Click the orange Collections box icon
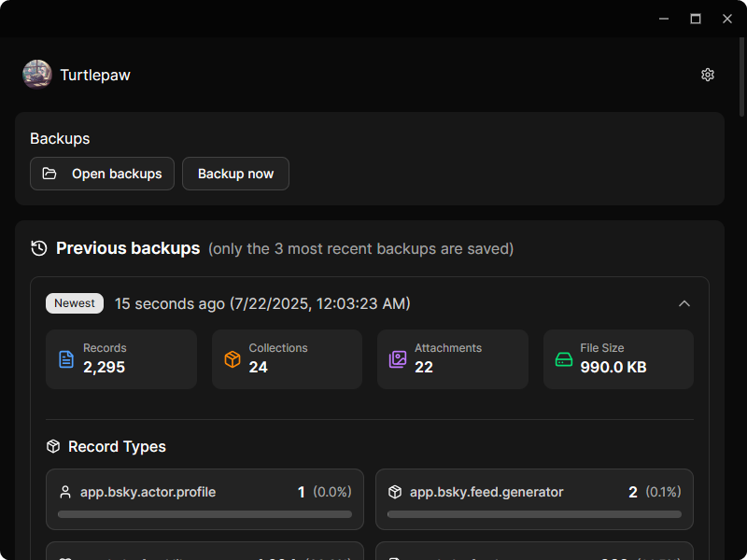 pyautogui.click(x=233, y=359)
